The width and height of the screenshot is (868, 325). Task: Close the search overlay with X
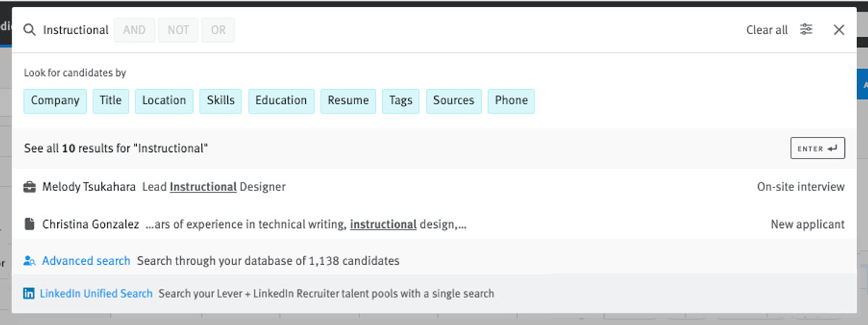tap(839, 30)
